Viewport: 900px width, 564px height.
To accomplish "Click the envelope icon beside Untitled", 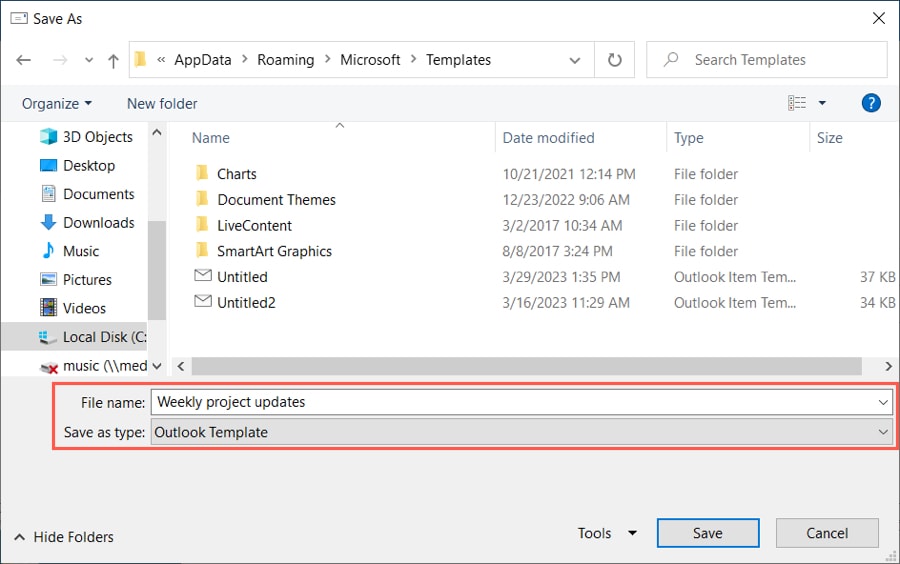I will coord(203,275).
